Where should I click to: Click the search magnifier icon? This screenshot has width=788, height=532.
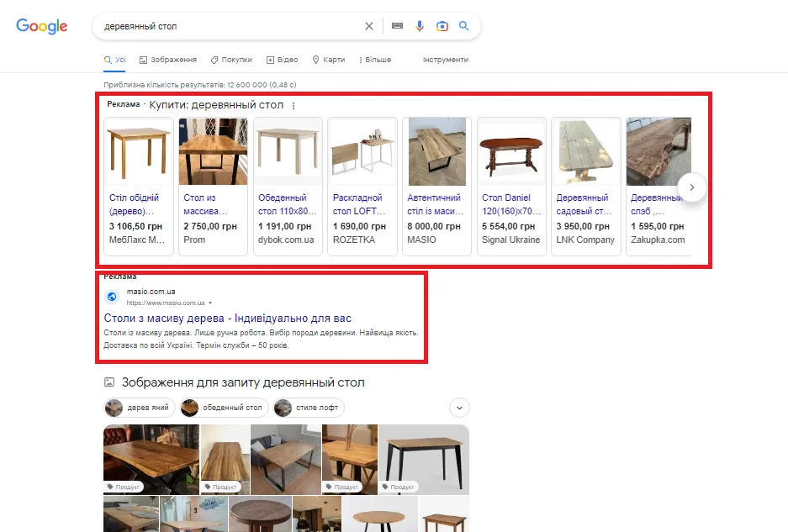[x=463, y=26]
